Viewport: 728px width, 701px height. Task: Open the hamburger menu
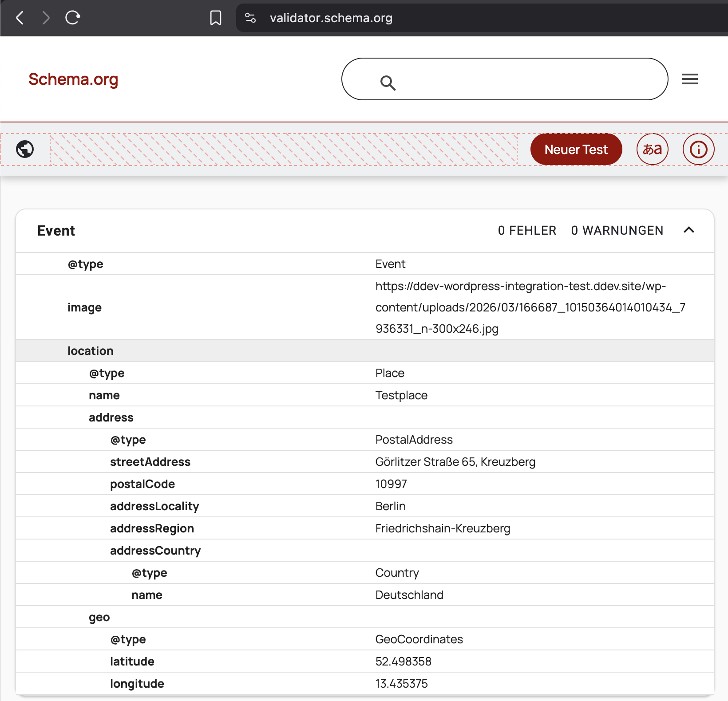click(x=689, y=79)
